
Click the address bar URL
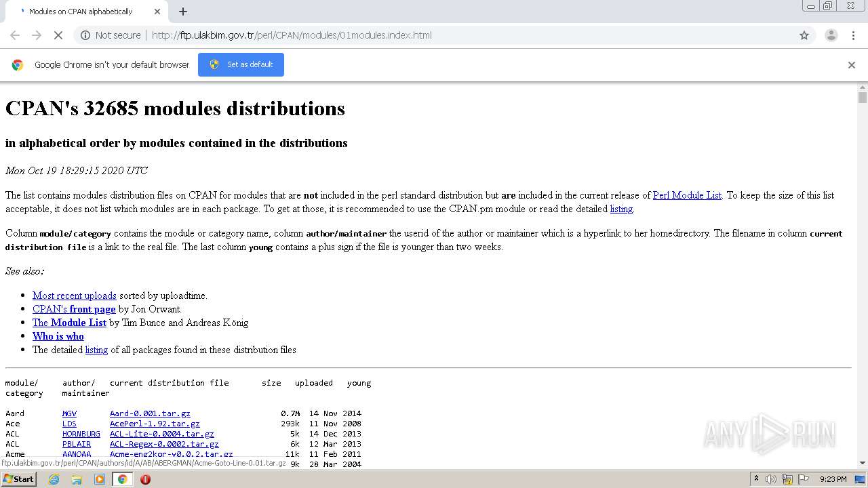292,35
